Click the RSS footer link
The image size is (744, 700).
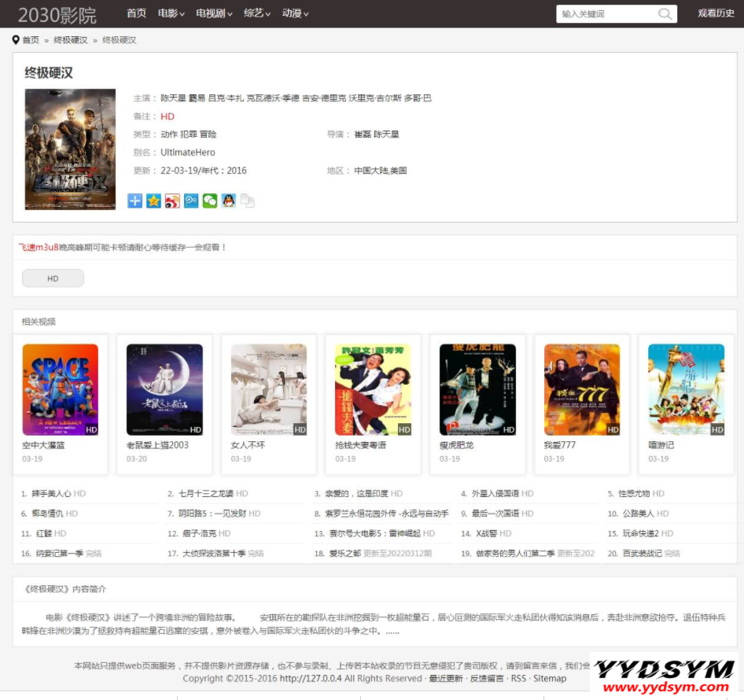click(x=518, y=679)
